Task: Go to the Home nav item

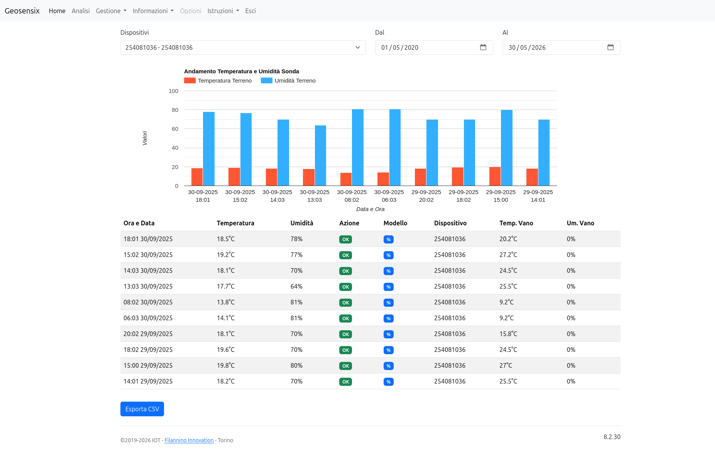Action: [x=57, y=11]
